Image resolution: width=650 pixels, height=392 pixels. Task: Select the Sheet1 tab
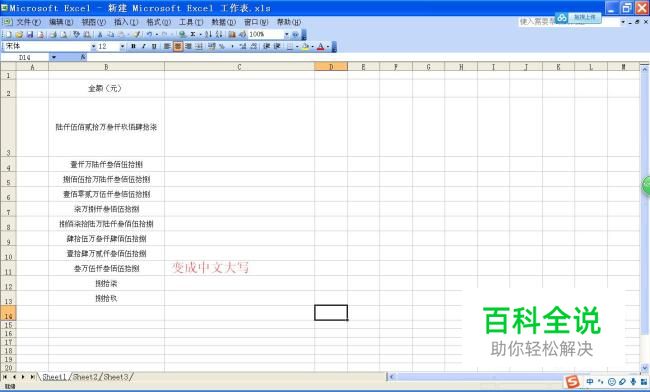(x=54, y=377)
